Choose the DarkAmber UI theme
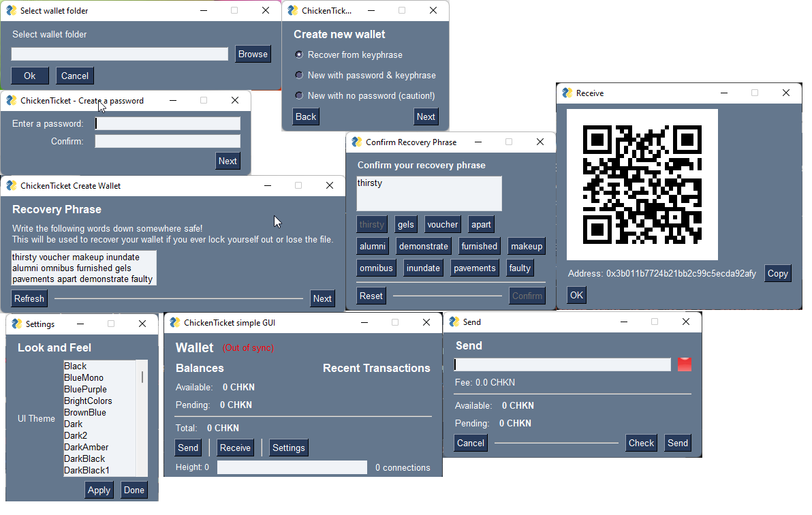Image resolution: width=812 pixels, height=515 pixels. [99, 447]
